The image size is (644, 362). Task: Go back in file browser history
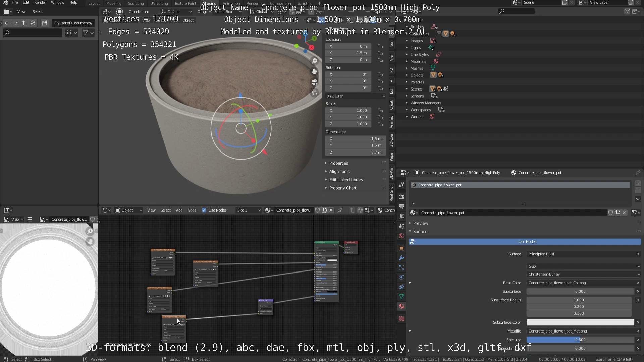pyautogui.click(x=7, y=23)
